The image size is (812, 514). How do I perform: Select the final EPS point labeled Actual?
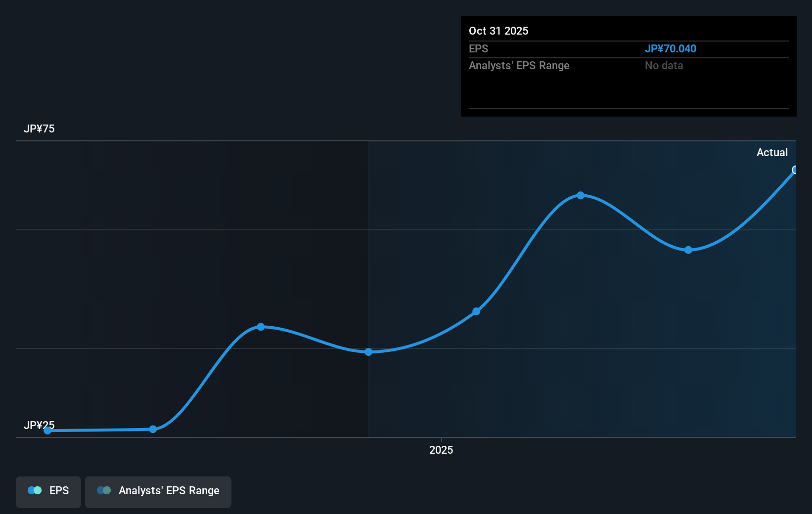pyautogui.click(x=795, y=170)
